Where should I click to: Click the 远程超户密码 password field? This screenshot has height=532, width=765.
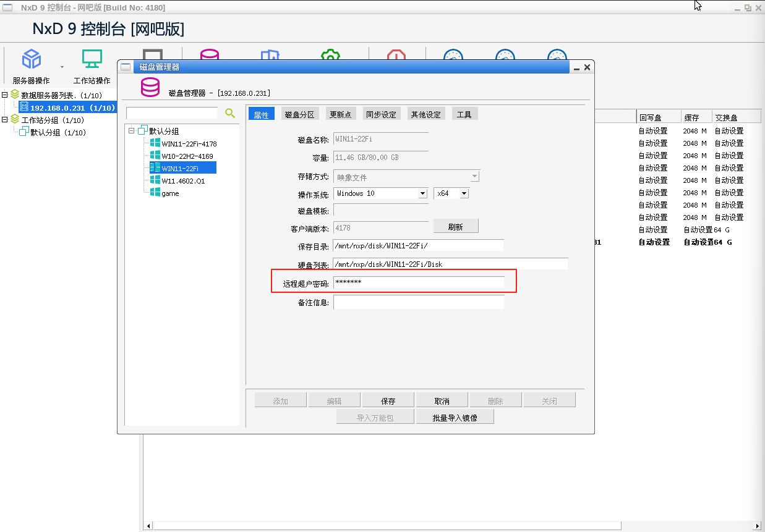click(419, 282)
